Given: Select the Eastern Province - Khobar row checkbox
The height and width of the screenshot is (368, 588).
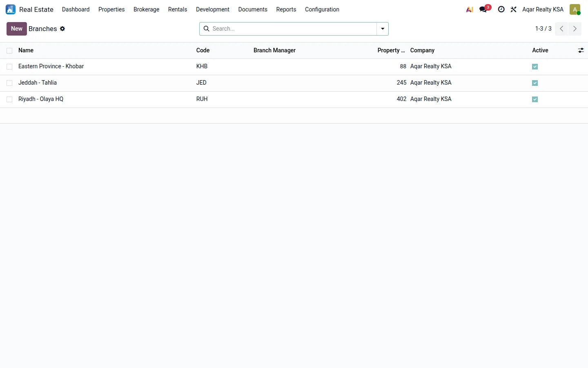Looking at the screenshot, I should point(9,67).
